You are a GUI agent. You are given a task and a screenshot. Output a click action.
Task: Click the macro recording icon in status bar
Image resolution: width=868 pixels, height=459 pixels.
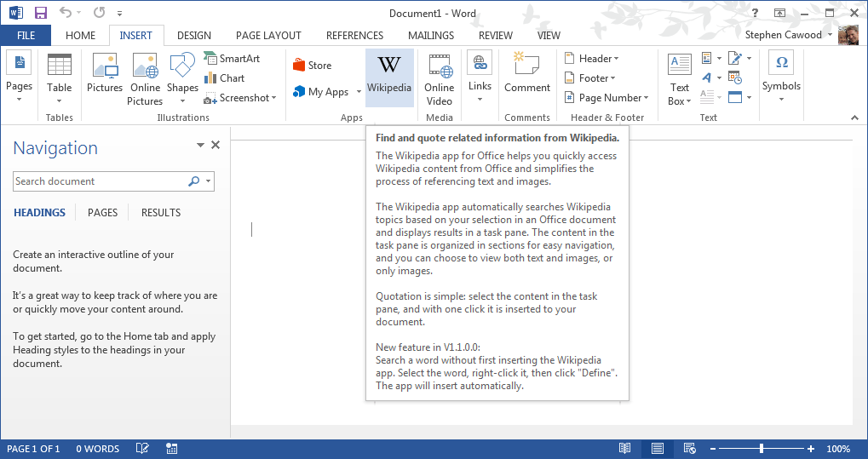171,449
